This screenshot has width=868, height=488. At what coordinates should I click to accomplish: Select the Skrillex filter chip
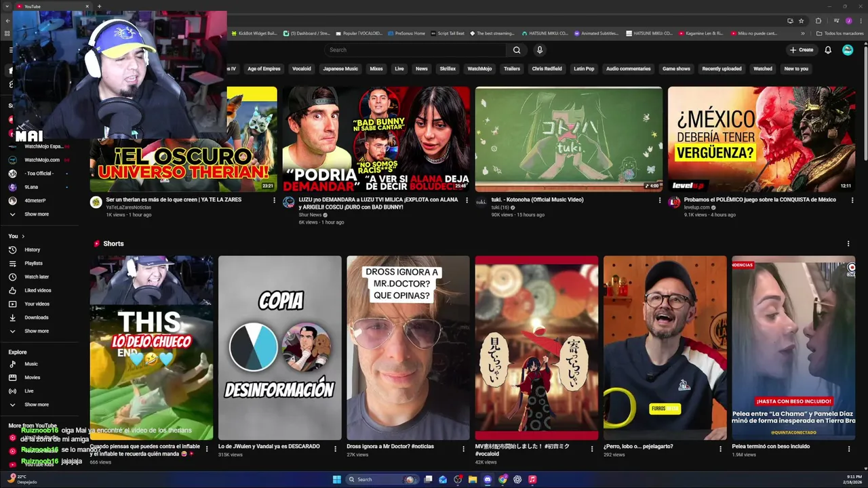point(448,68)
